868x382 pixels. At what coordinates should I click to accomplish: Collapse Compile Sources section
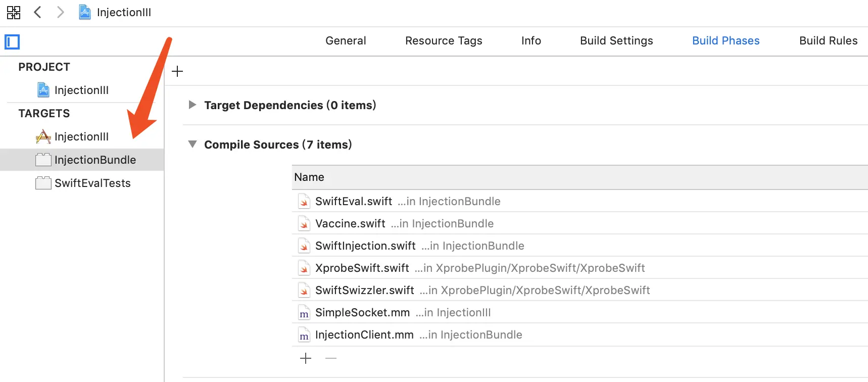[192, 145]
